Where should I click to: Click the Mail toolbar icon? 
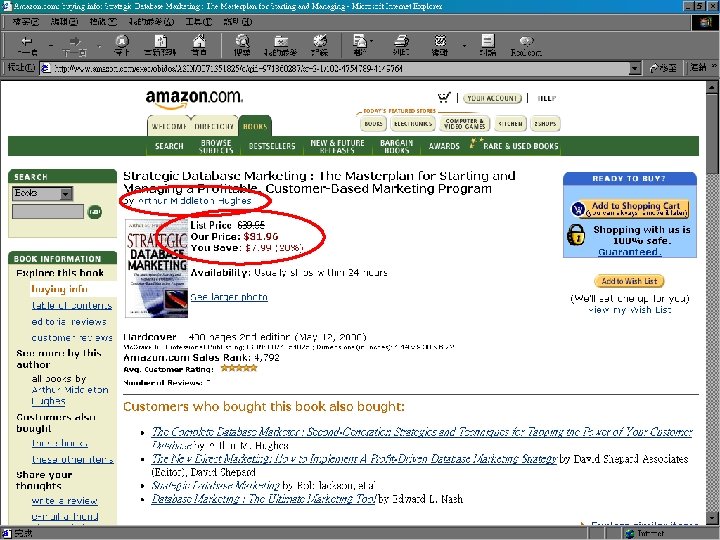pyautogui.click(x=360, y=45)
